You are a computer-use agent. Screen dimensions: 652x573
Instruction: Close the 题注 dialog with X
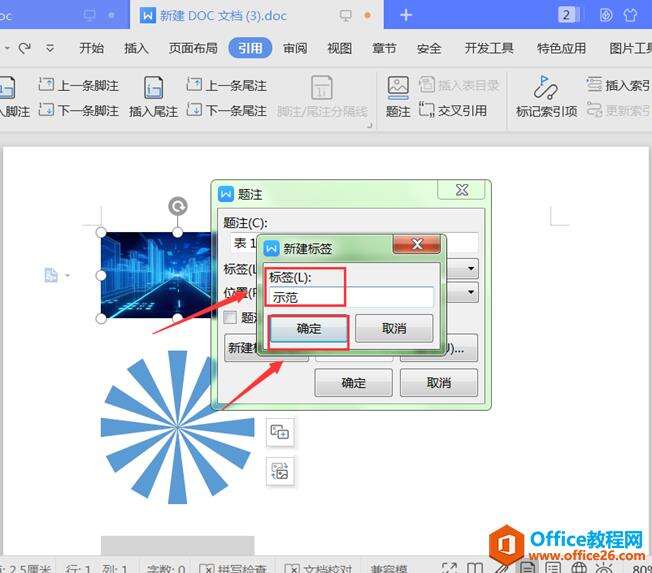(461, 190)
